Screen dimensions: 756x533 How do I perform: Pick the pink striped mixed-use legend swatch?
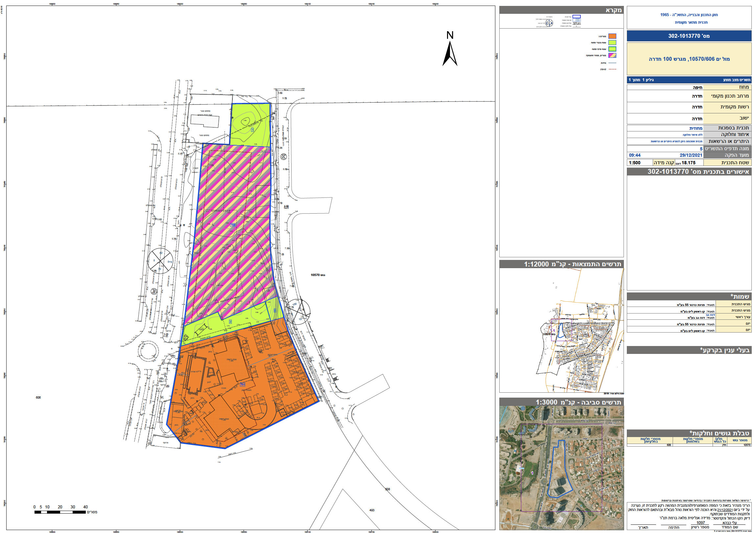(612, 55)
